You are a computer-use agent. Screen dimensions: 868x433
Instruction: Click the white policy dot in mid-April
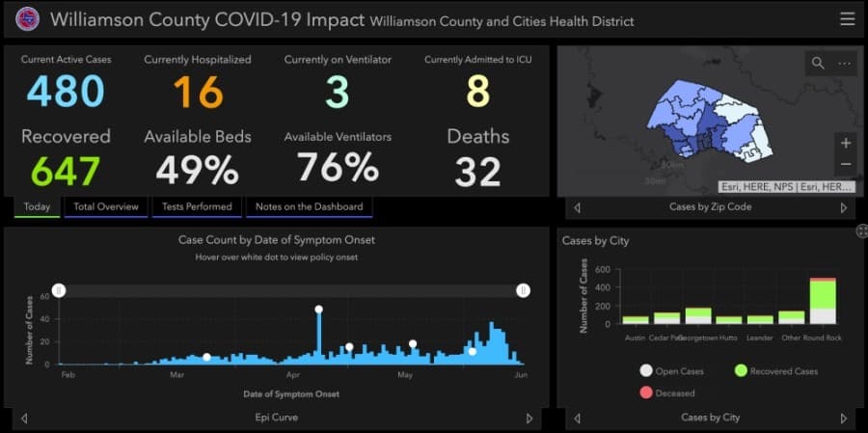[x=349, y=347]
